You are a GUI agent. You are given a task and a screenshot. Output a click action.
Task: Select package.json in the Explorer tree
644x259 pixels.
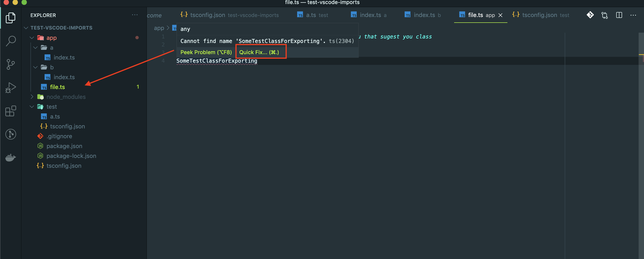(64, 146)
